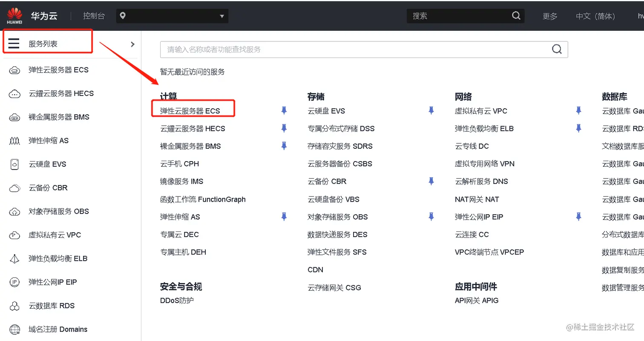This screenshot has height=341, width=644.
Task: Open the region selector dropdown arrow
Action: click(x=221, y=16)
